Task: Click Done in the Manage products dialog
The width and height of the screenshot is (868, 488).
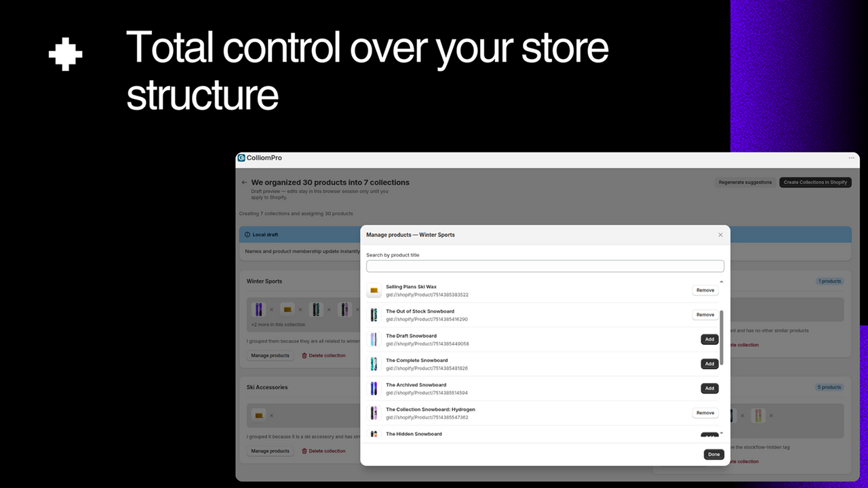Action: click(714, 454)
